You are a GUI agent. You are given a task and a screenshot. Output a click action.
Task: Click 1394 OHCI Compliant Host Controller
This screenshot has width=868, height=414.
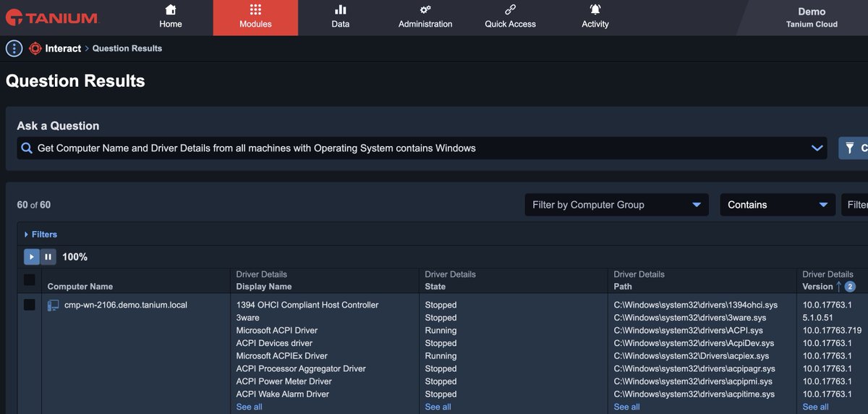pos(307,305)
